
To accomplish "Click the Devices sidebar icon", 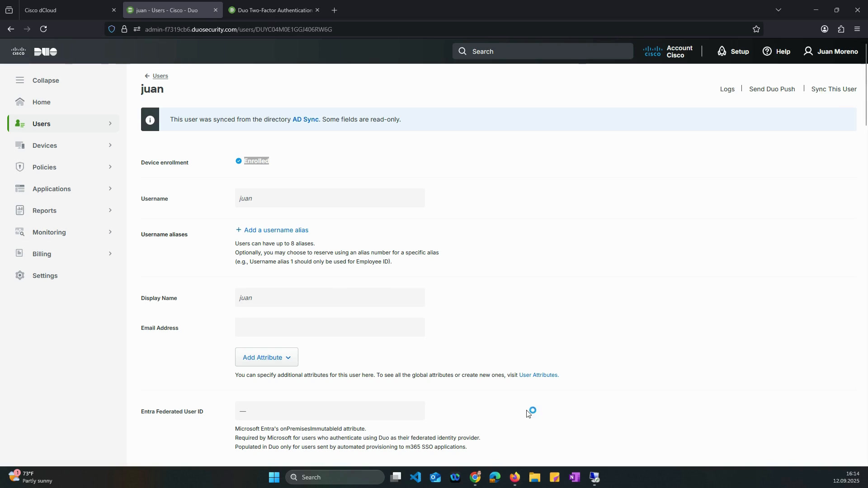I will [19, 145].
